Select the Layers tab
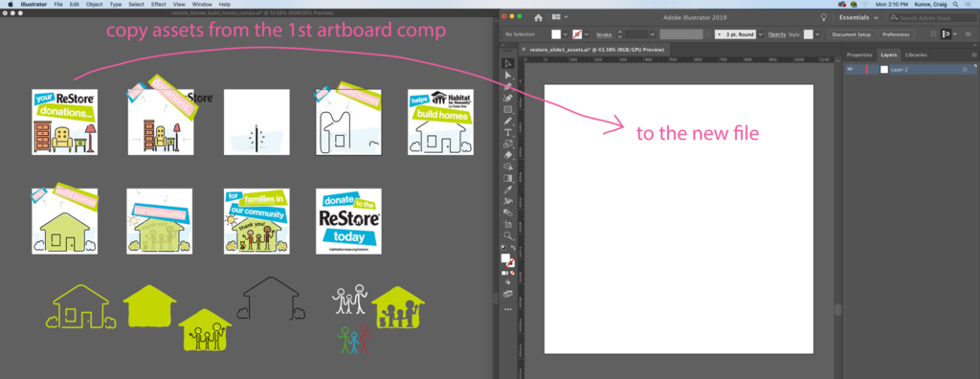This screenshot has height=379, width=980. [x=888, y=56]
